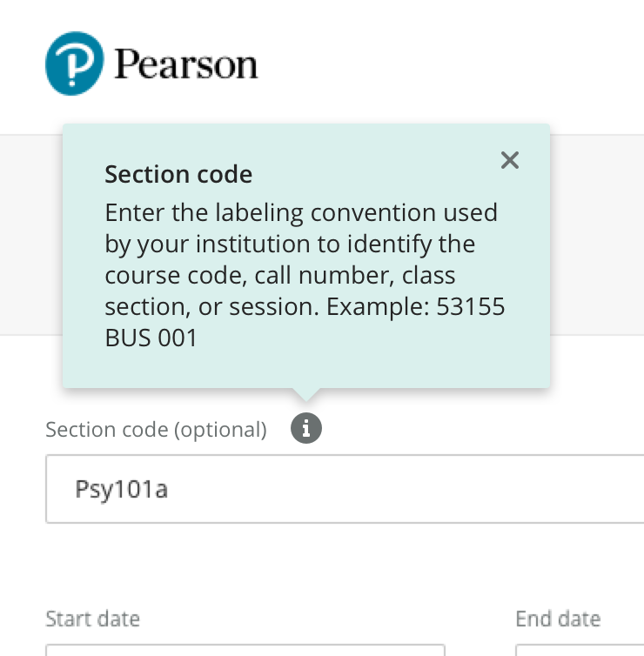The width and height of the screenshot is (644, 656).
Task: Click the Section code (optional) label
Action: click(x=156, y=429)
